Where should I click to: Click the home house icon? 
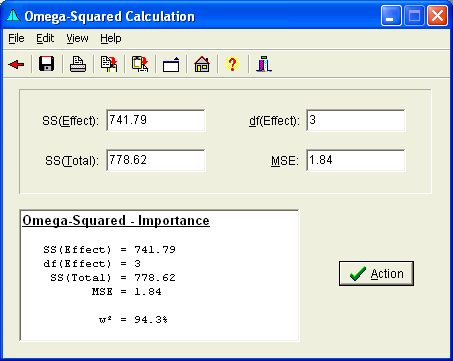tap(202, 64)
